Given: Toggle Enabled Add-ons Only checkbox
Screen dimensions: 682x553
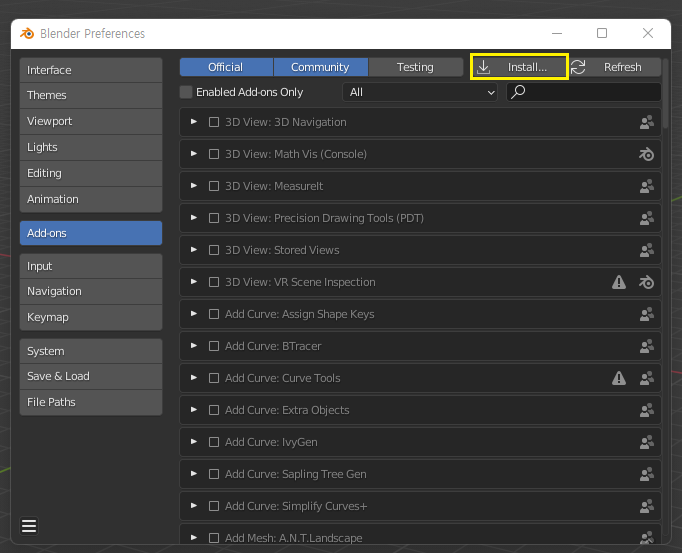Looking at the screenshot, I should coord(186,92).
